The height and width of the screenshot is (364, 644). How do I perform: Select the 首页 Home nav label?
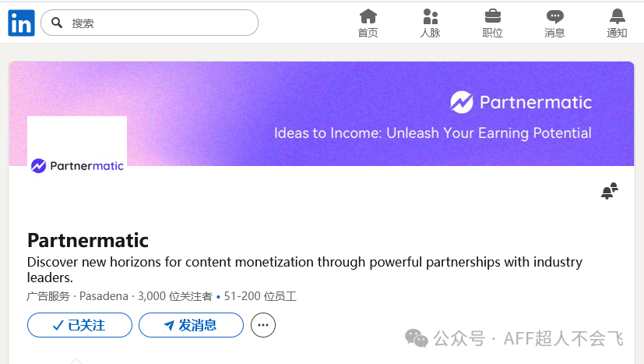[x=368, y=33]
